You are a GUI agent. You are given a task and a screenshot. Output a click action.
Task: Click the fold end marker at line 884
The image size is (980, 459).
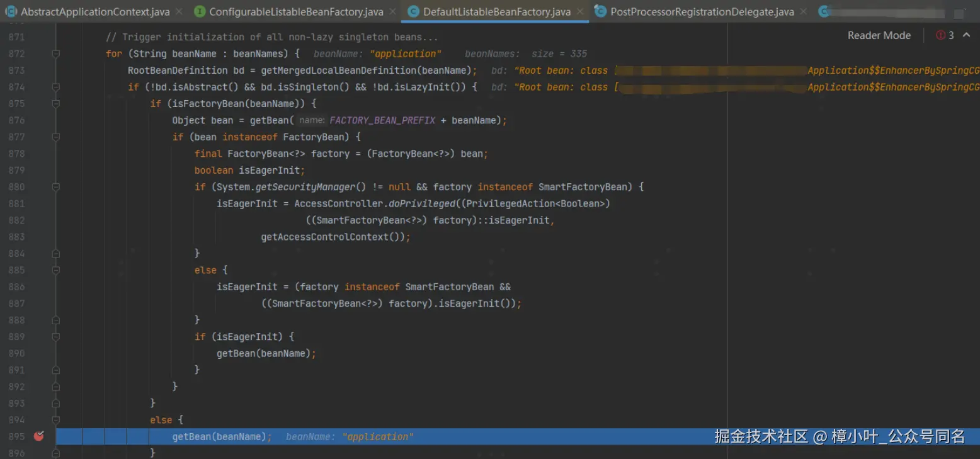(x=55, y=253)
